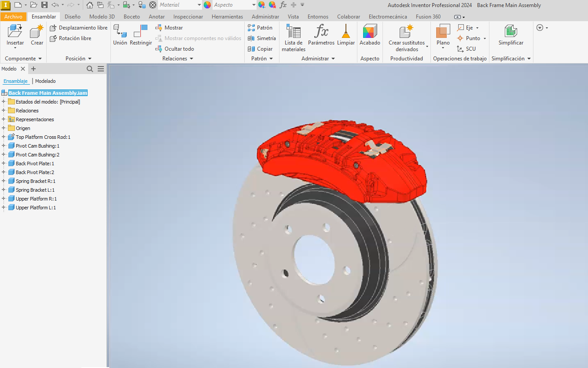Click the clear appearance color icon
This screenshot has height=368, width=588.
(272, 5)
